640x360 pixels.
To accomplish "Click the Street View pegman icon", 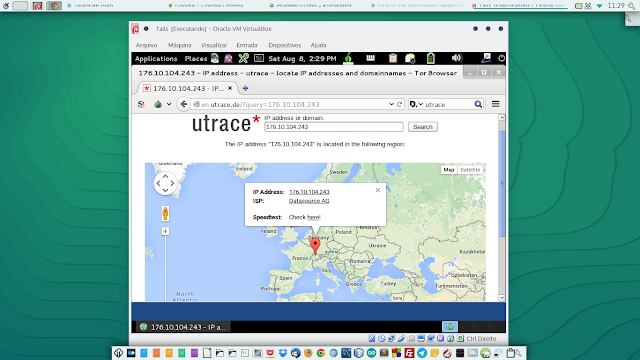I will click(x=165, y=213).
